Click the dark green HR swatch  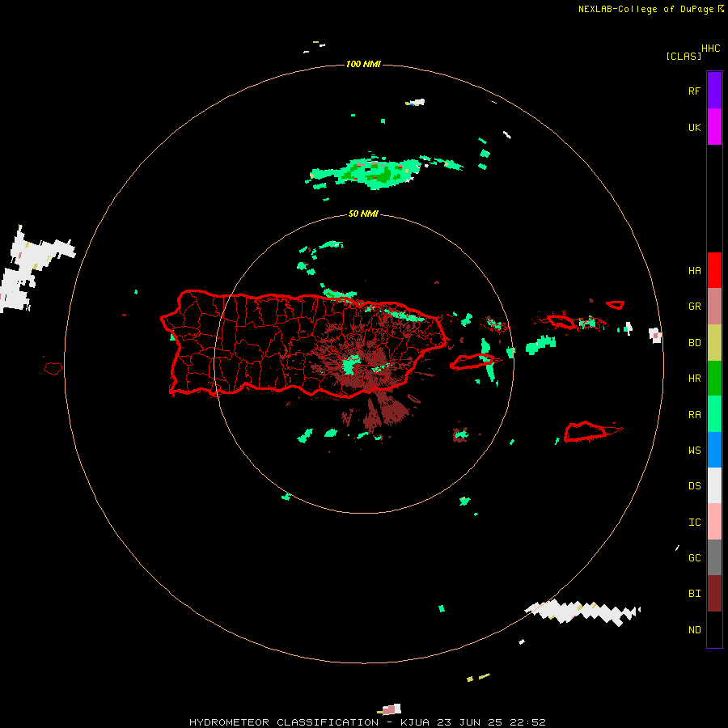point(714,379)
